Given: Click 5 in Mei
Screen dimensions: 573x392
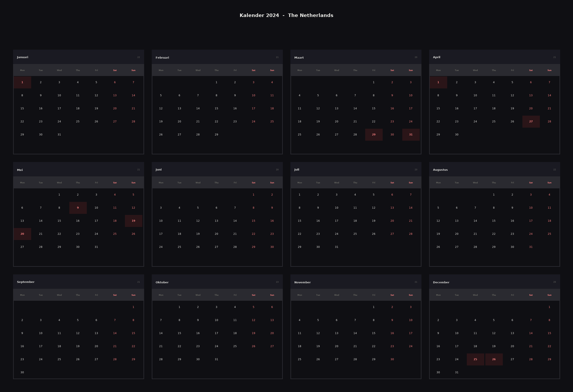Looking at the screenshot, I should [133, 195].
